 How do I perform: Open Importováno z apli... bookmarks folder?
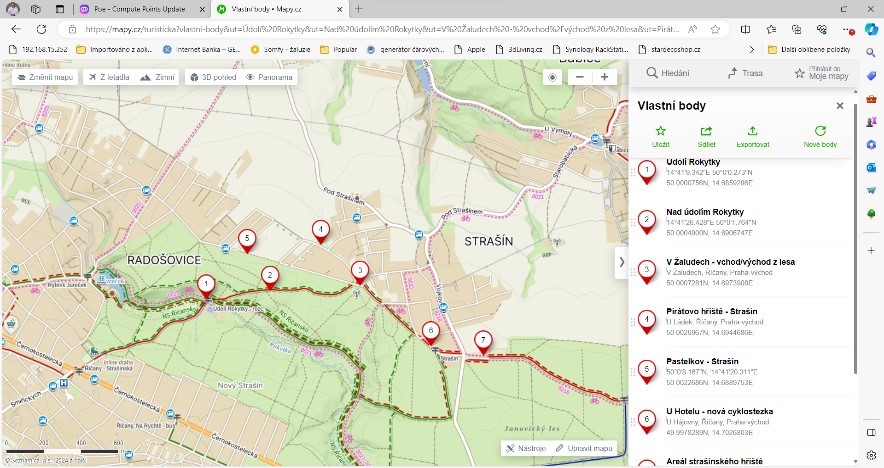coord(114,50)
